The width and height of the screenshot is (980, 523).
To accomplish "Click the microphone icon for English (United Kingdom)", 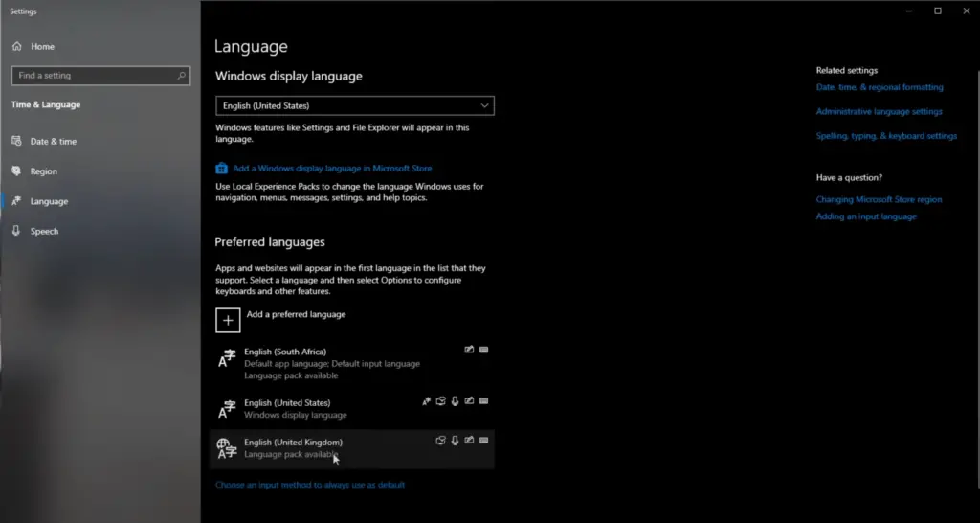I will coord(455,441).
